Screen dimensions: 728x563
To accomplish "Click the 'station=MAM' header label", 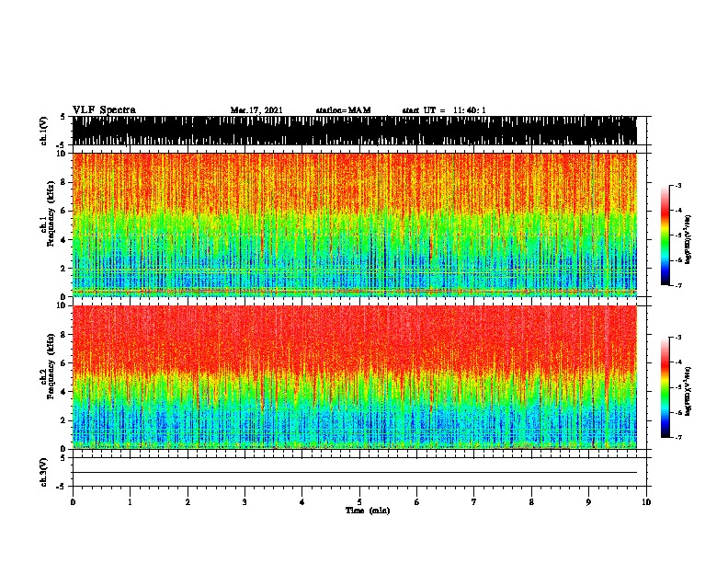I will pyautogui.click(x=343, y=110).
